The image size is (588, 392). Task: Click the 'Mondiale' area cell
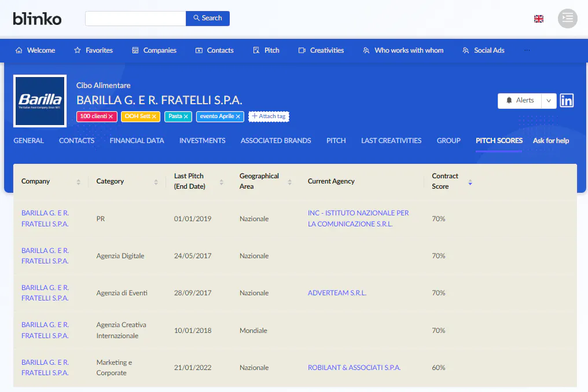(253, 331)
